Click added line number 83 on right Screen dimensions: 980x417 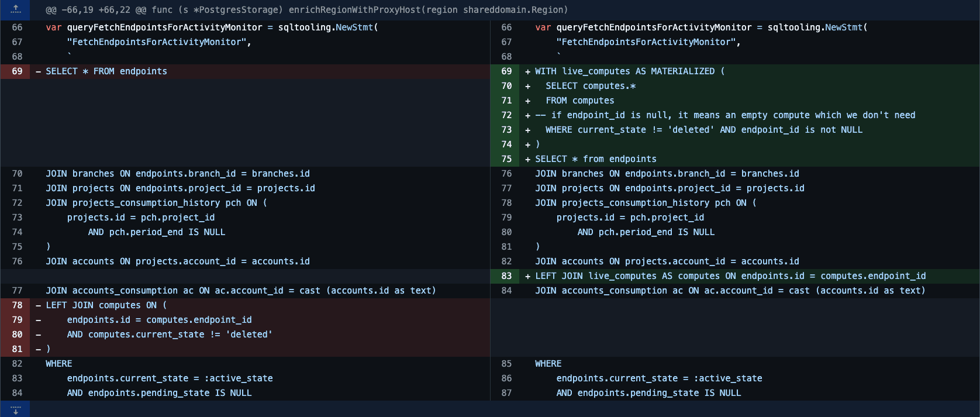pyautogui.click(x=506, y=276)
